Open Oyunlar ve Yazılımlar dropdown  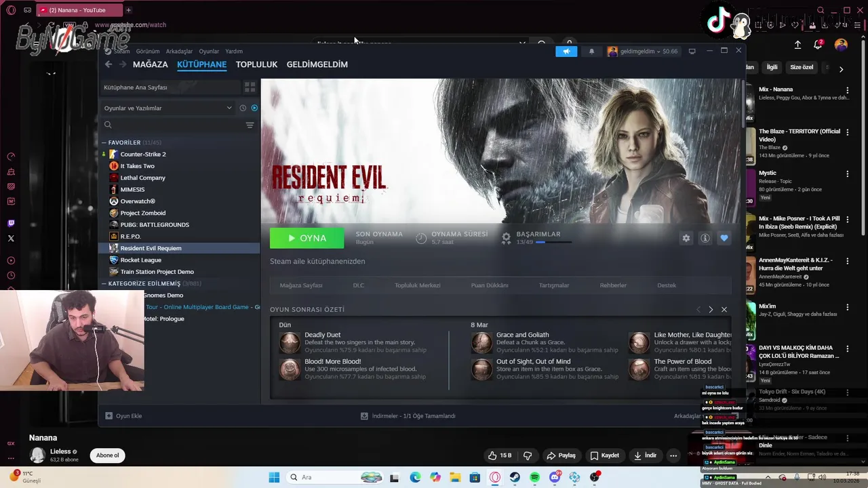point(167,108)
